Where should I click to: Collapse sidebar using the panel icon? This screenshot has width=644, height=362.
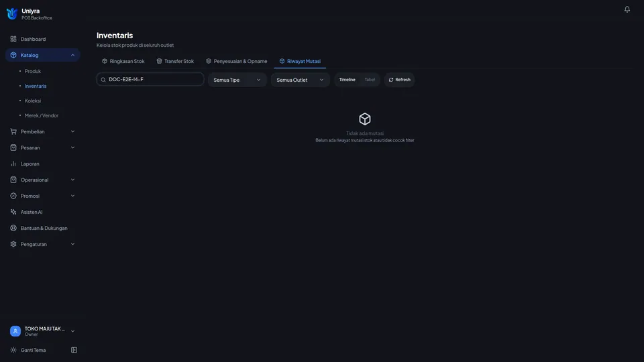74,350
